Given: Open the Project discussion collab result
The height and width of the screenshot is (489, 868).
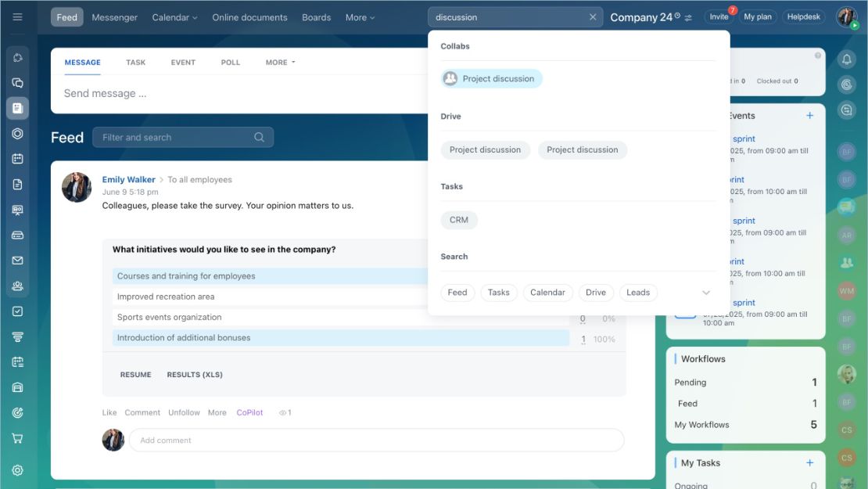Looking at the screenshot, I should tap(492, 79).
